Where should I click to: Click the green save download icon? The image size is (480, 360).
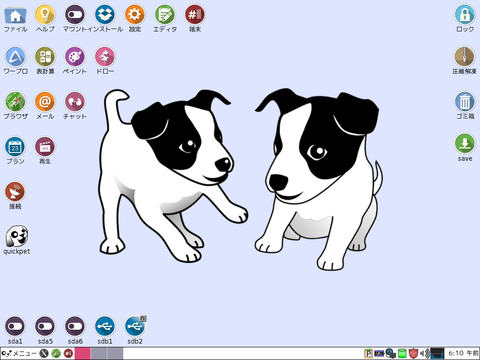tap(465, 144)
